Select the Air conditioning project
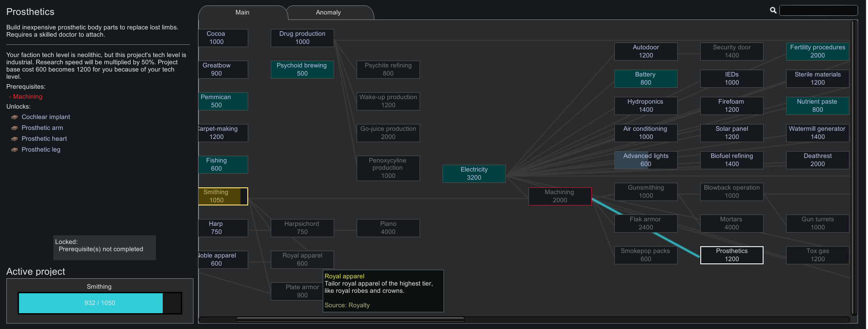Viewport: 868px width, 329px height. coord(646,133)
